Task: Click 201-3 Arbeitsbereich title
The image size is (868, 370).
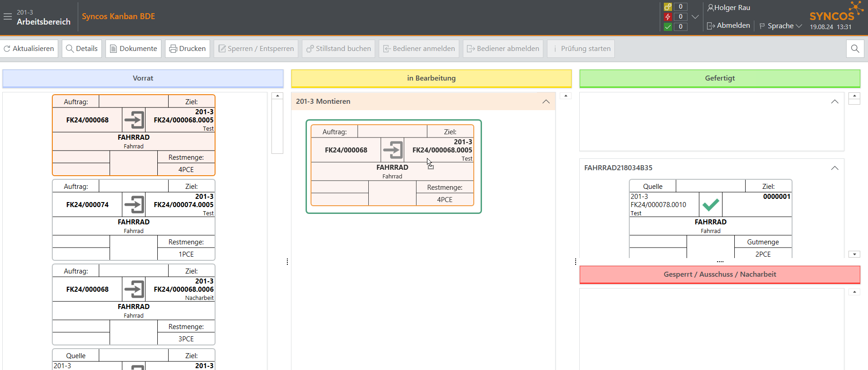Action: pos(44,17)
